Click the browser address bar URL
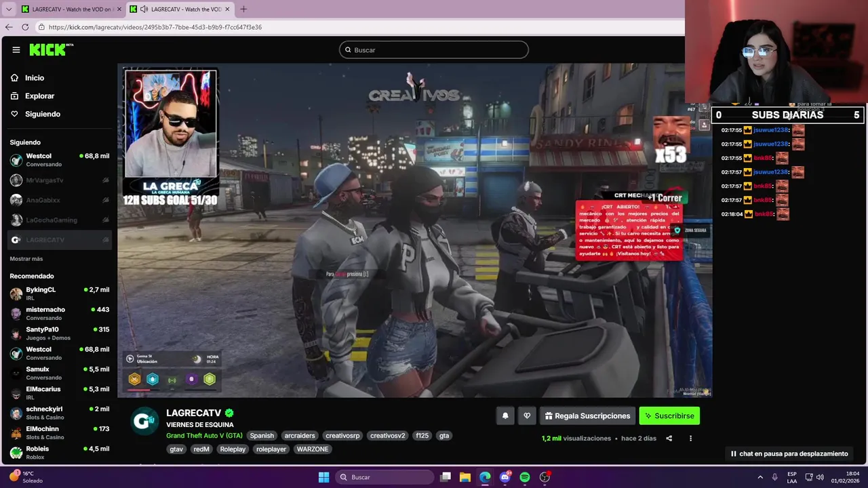The height and width of the screenshot is (488, 868). tap(155, 27)
